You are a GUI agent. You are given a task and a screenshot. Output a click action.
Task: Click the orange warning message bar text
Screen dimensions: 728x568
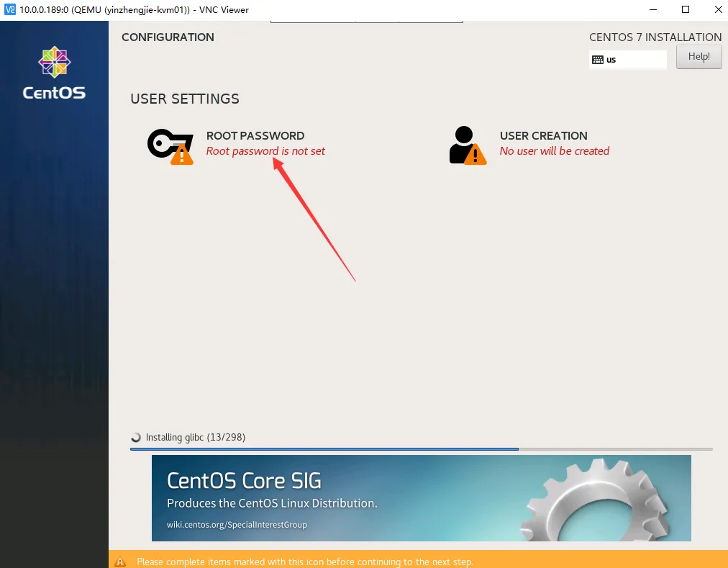coord(304,562)
